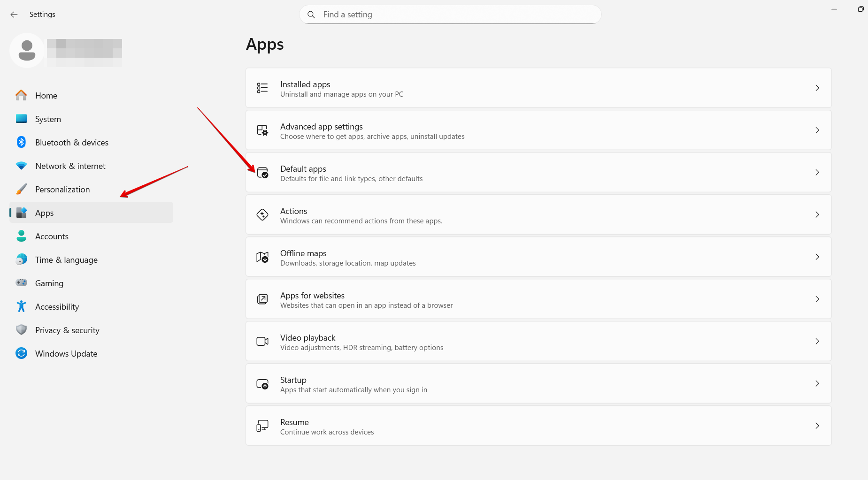Expand Advanced app settings chevron

[x=817, y=130]
